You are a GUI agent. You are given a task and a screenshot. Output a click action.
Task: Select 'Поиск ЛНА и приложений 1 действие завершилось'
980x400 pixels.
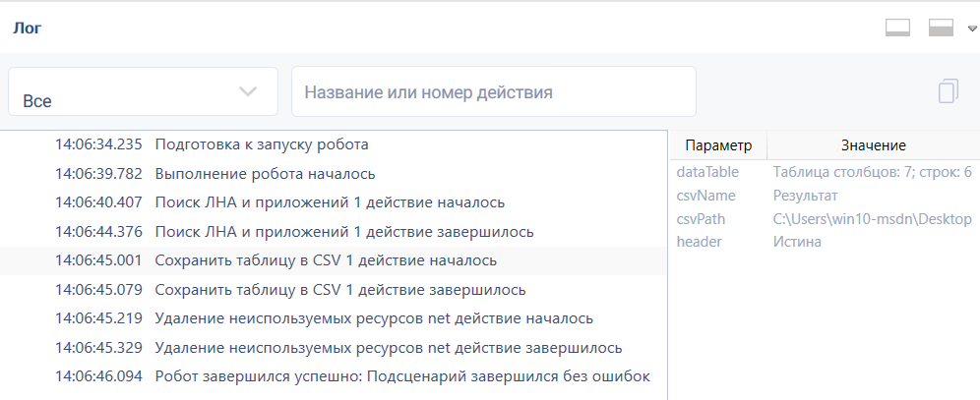334,232
